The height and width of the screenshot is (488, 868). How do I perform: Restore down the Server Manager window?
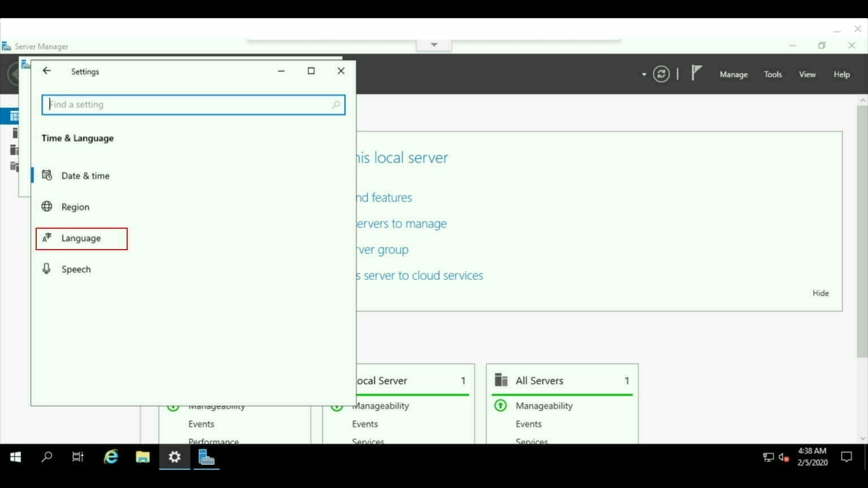click(822, 46)
